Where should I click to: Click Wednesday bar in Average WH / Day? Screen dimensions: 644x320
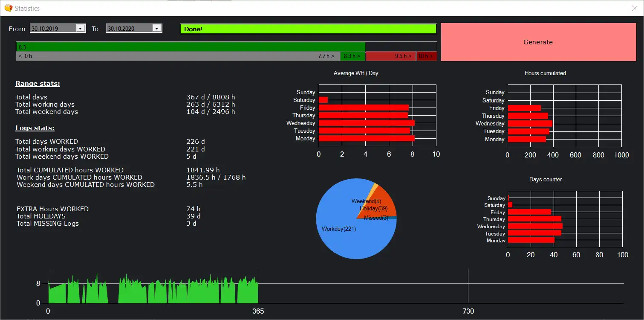click(367, 123)
